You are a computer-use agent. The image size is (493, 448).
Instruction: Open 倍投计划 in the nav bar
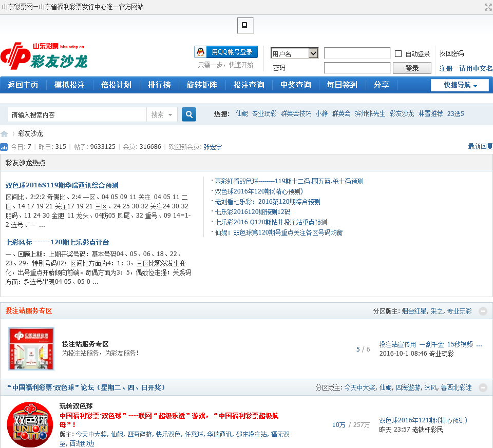[117, 85]
